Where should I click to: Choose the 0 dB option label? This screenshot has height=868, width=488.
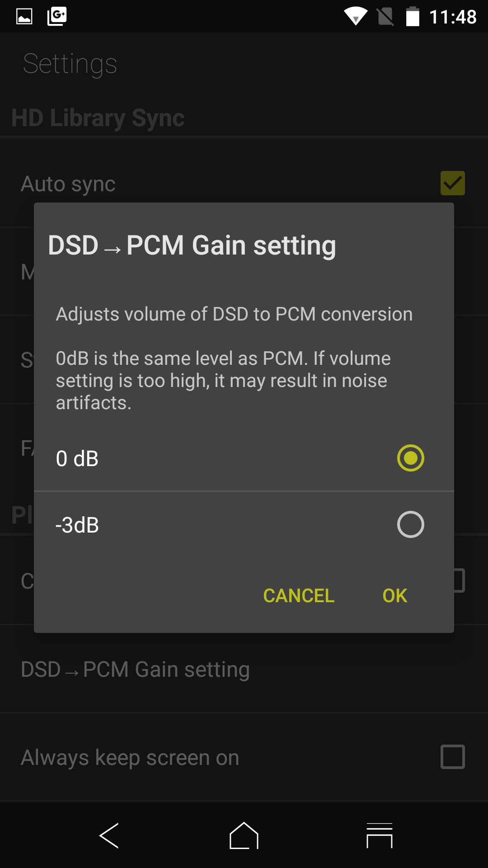click(x=77, y=458)
